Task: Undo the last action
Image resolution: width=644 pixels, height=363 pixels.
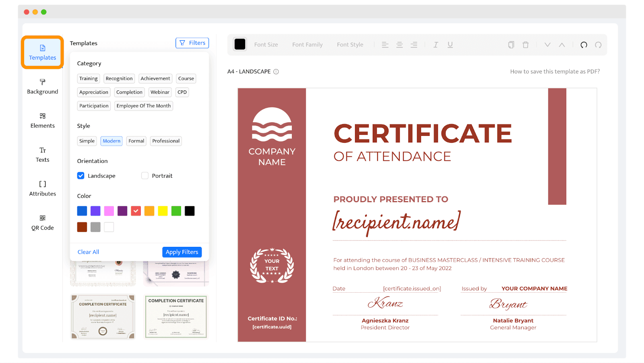Action: pyautogui.click(x=584, y=45)
